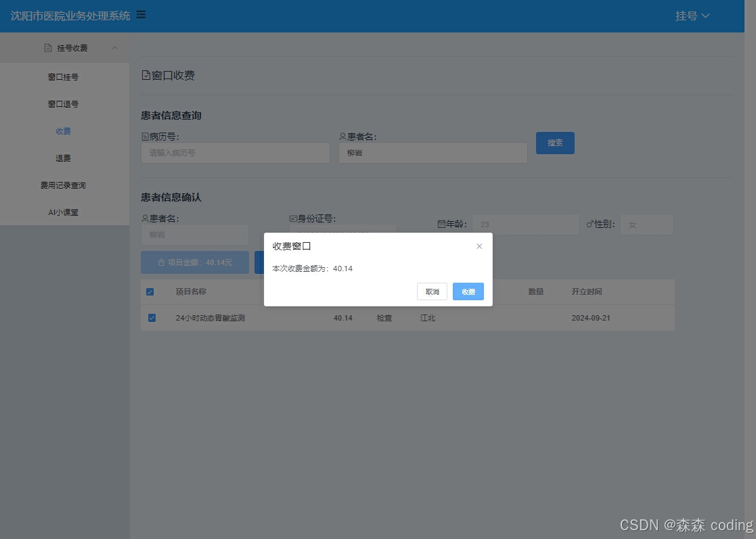Click the clipboard icon on the 项目金额 button
756x539 pixels.
162,262
